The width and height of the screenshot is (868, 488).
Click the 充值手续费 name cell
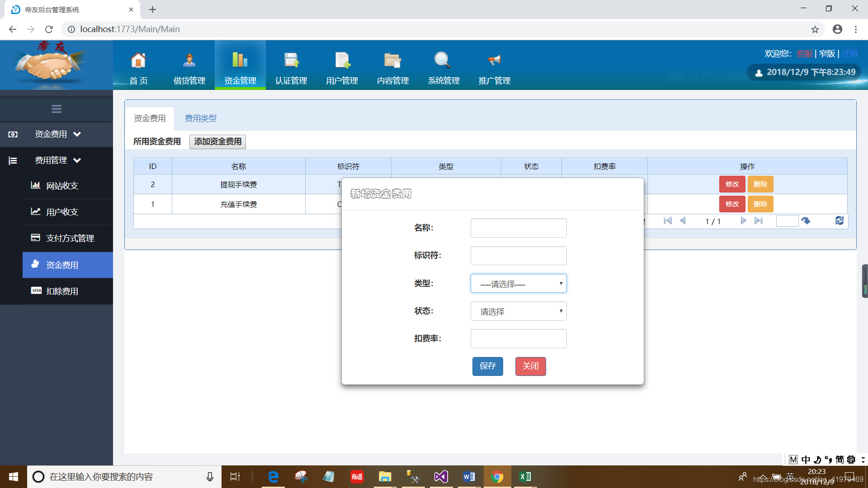(x=239, y=204)
